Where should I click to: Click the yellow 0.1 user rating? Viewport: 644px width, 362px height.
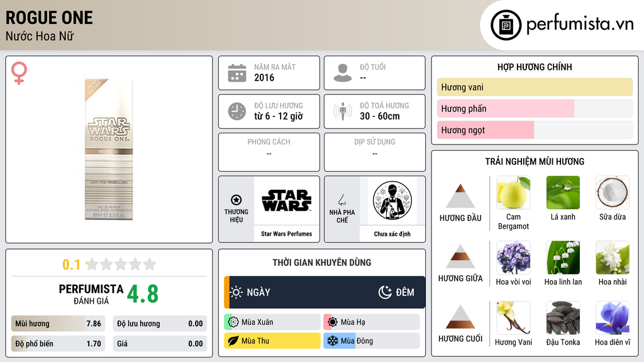pyautogui.click(x=71, y=265)
